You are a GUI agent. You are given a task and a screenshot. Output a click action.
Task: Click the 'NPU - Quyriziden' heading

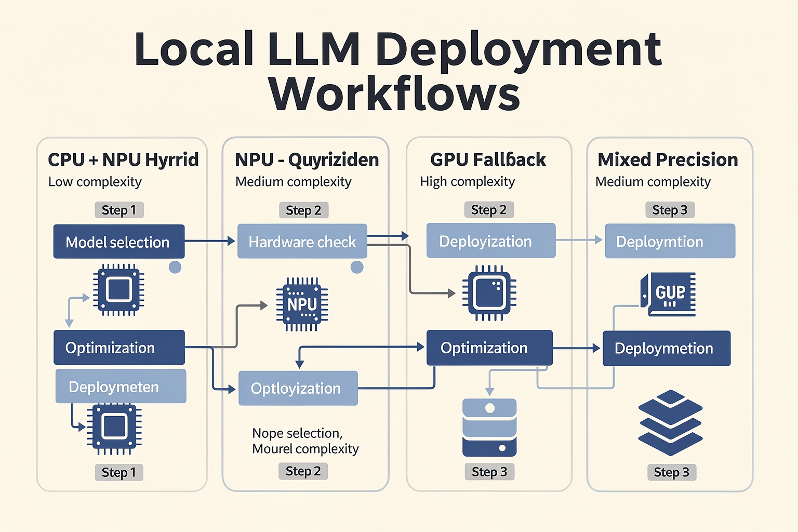click(x=307, y=159)
